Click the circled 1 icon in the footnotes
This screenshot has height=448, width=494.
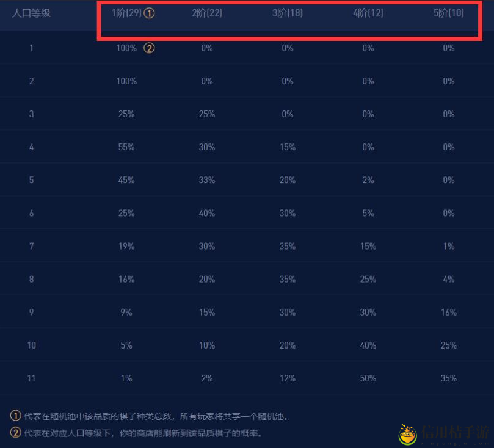tap(15, 416)
